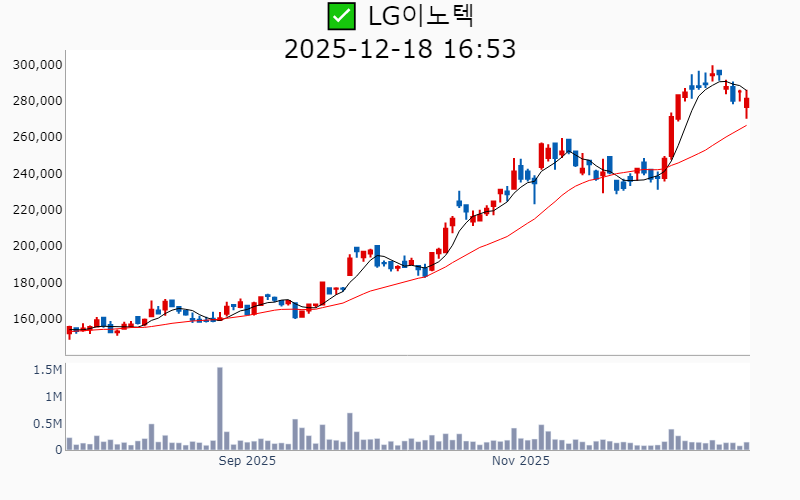800x500 pixels.
Task: Click the 1M volume axis label
Action: pyautogui.click(x=52, y=397)
